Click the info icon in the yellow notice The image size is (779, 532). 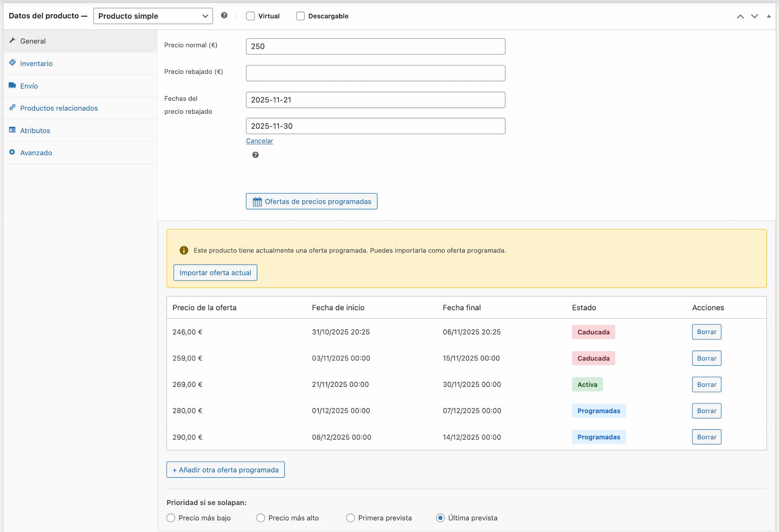[x=184, y=250]
